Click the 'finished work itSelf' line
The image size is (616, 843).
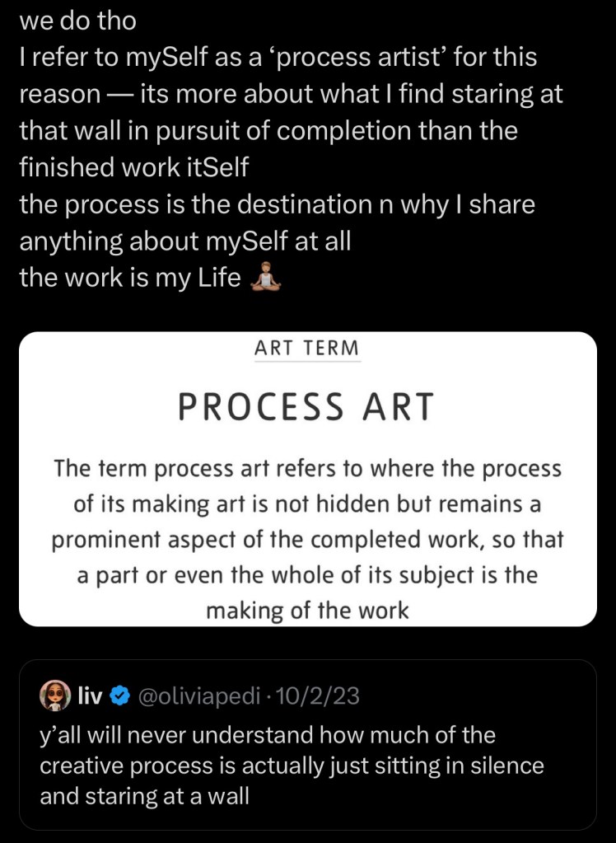pos(133,167)
